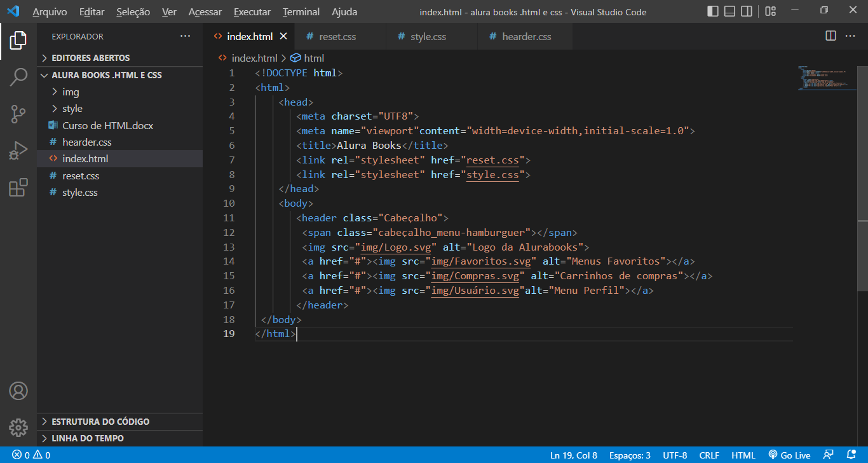The width and height of the screenshot is (868, 463).
Task: Split the editor to the right
Action: tap(831, 36)
